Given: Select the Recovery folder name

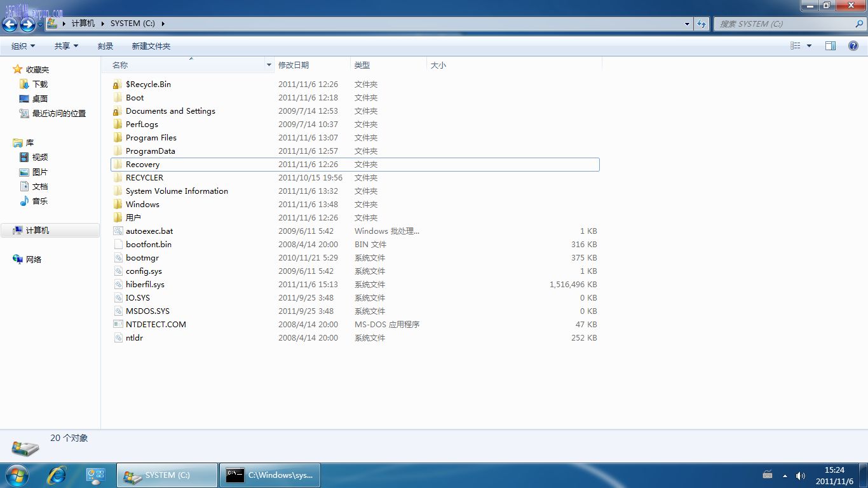Looking at the screenshot, I should coord(143,165).
